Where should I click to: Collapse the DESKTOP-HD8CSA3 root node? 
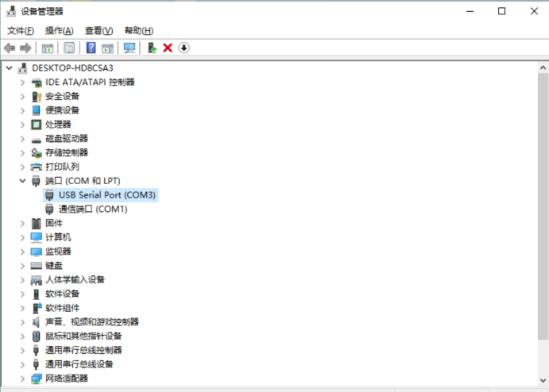pos(10,67)
